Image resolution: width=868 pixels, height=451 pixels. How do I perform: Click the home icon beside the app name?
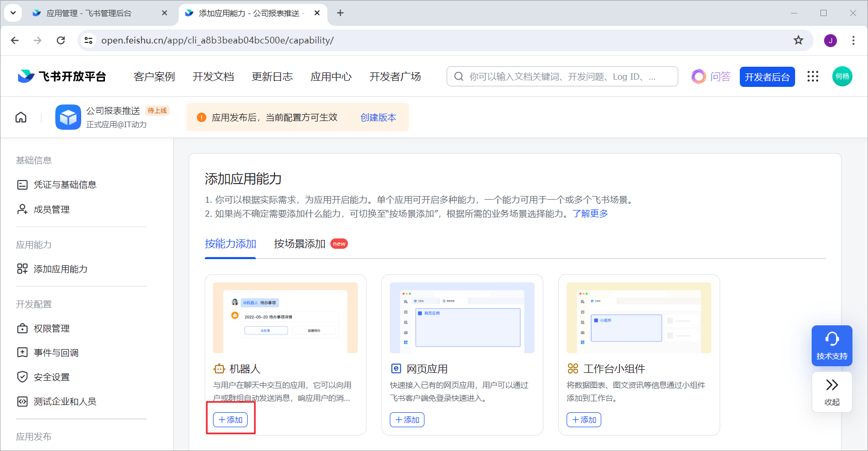21,117
